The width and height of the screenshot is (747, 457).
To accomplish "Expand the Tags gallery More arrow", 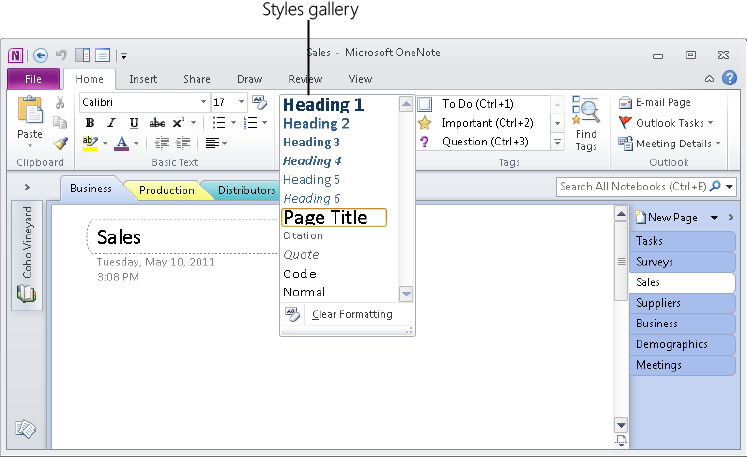I will tap(557, 142).
